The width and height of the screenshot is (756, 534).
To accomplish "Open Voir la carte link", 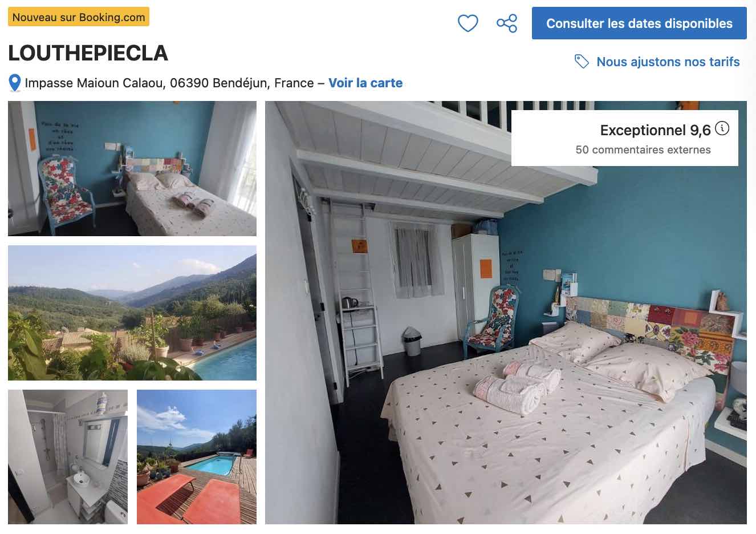I will coord(365,83).
